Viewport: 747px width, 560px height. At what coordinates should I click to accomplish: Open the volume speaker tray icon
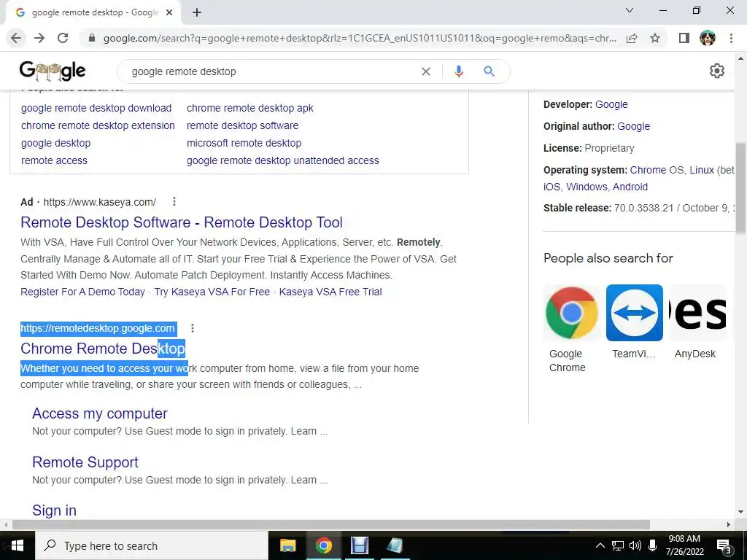635,545
